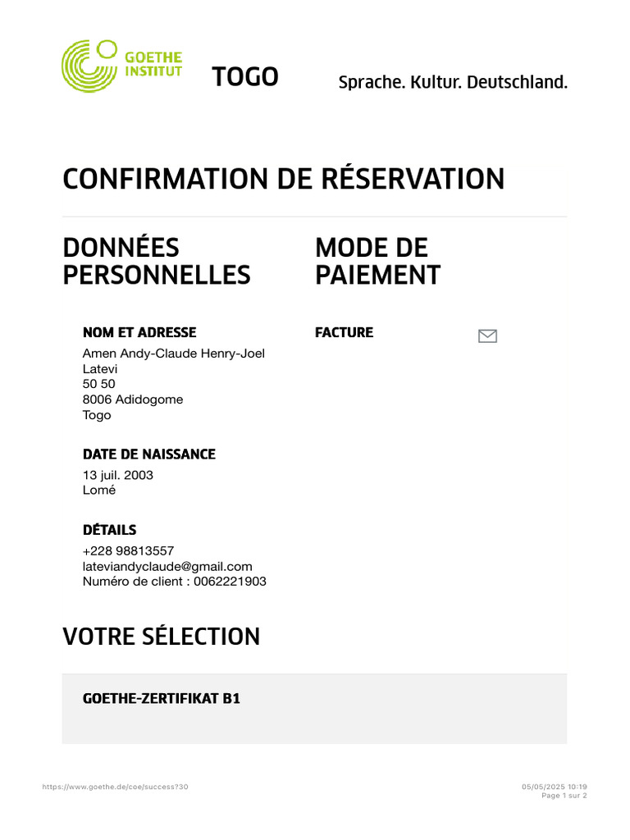The height and width of the screenshot is (840, 630).
Task: Click the name Amen Andy-Claude Henry-Joel
Action: tap(174, 354)
